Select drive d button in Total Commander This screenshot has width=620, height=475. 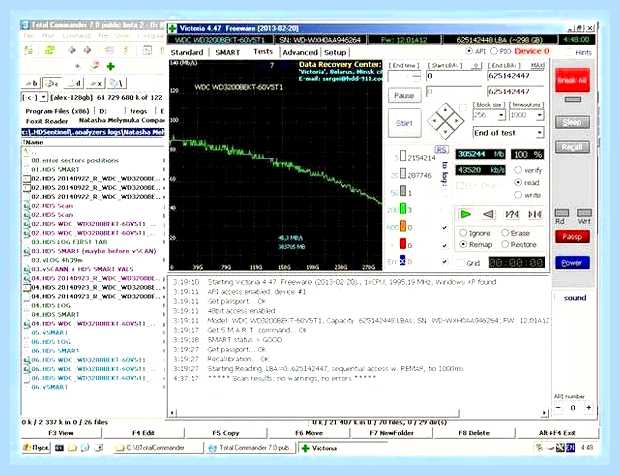tap(74, 83)
